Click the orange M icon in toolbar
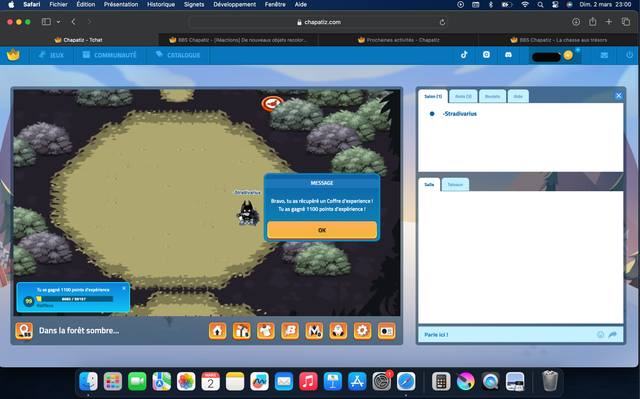The width and height of the screenshot is (640, 399). click(314, 331)
